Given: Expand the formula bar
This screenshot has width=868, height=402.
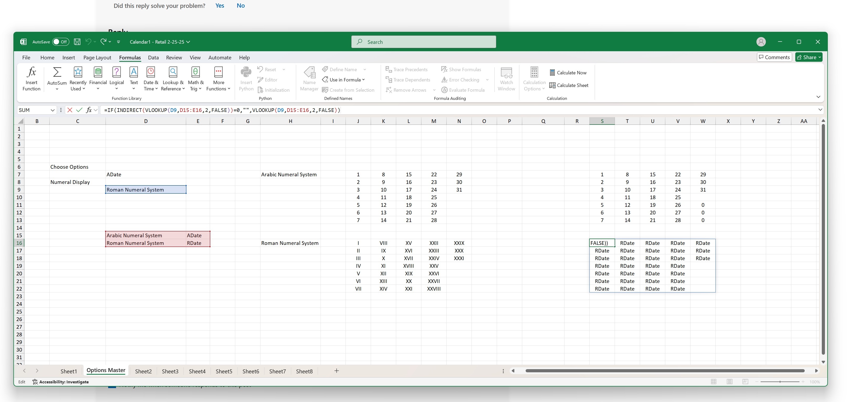Looking at the screenshot, I should (x=820, y=110).
